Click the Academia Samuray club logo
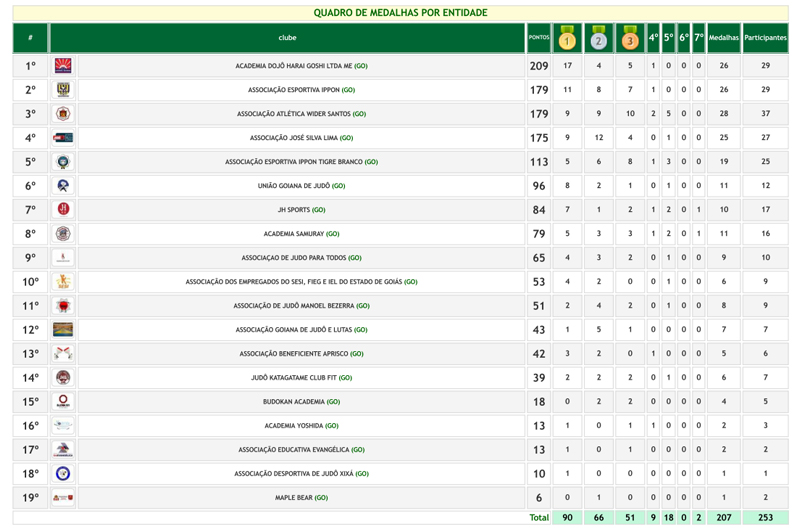The image size is (800, 528). [63, 234]
